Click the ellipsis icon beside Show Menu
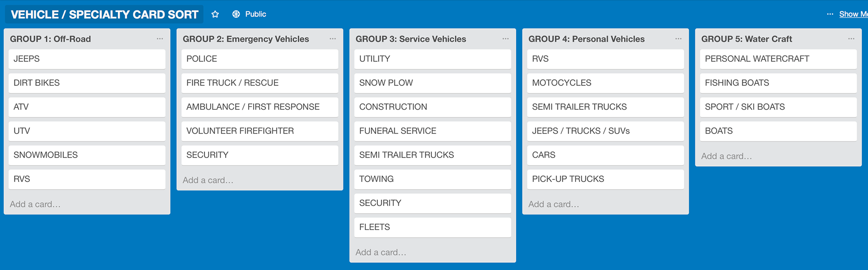The width and height of the screenshot is (868, 270). point(830,14)
